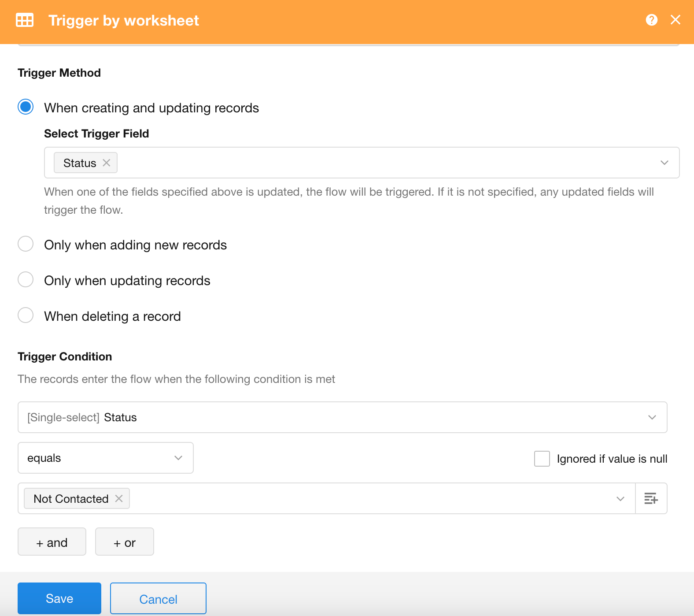Select Only when adding new records
Image resolution: width=694 pixels, height=616 pixels.
tap(26, 244)
